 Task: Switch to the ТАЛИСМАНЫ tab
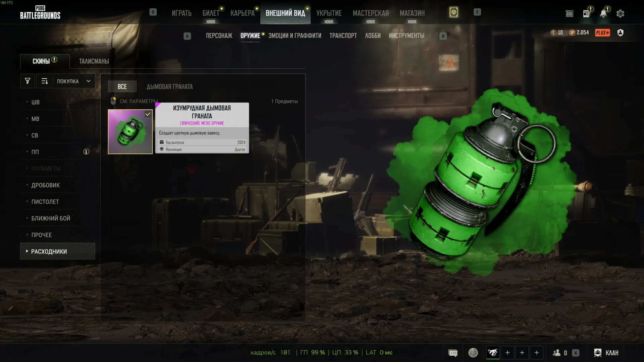pos(94,61)
